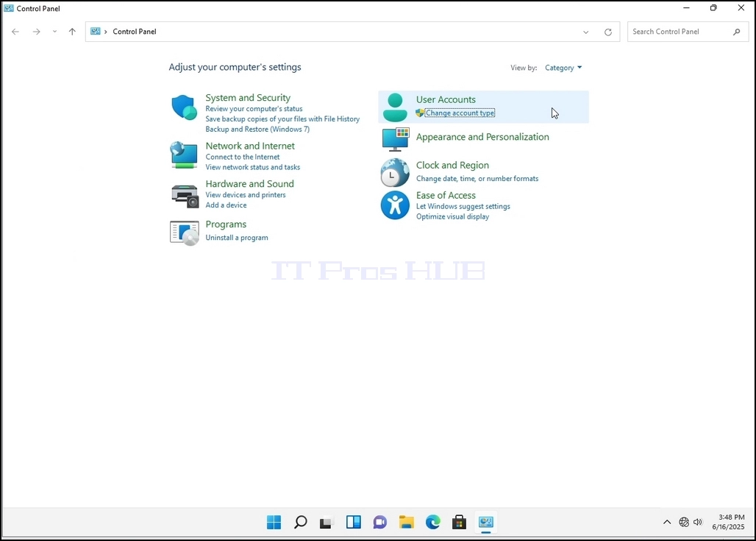Go forward with the Forward arrow
Screen dimensions: 756x541
pyautogui.click(x=37, y=32)
